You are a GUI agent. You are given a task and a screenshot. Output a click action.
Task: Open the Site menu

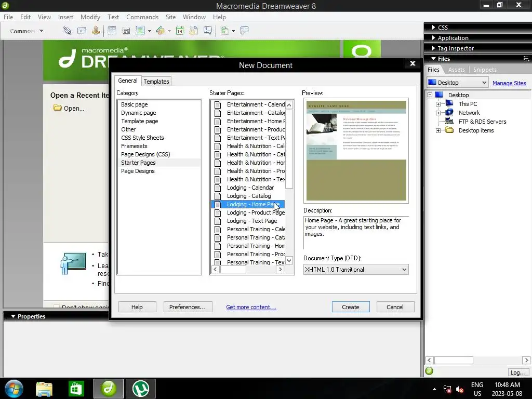pos(170,17)
